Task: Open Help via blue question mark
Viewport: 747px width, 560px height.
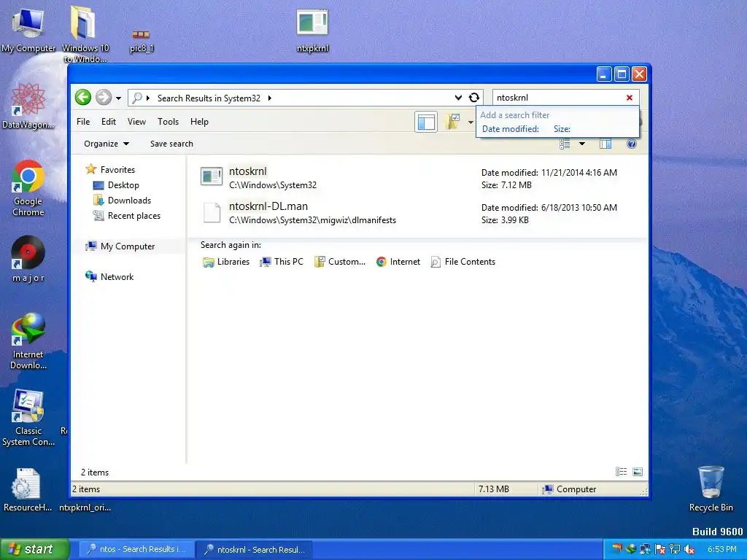Action: tap(632, 144)
